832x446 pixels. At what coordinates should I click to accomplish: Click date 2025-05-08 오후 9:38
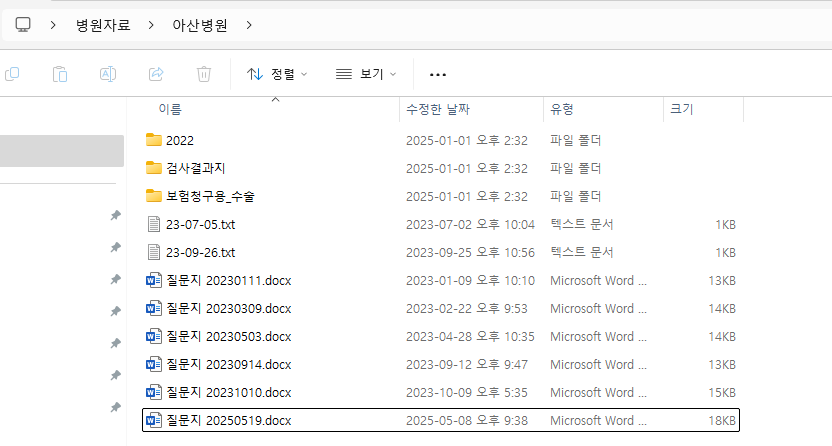[467, 421]
